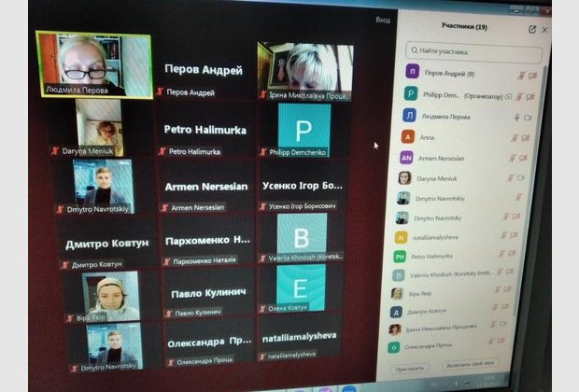Select Віра's video tile with hooded person
Image resolution: width=579 pixels, height=392 pixels.
[x=110, y=297]
